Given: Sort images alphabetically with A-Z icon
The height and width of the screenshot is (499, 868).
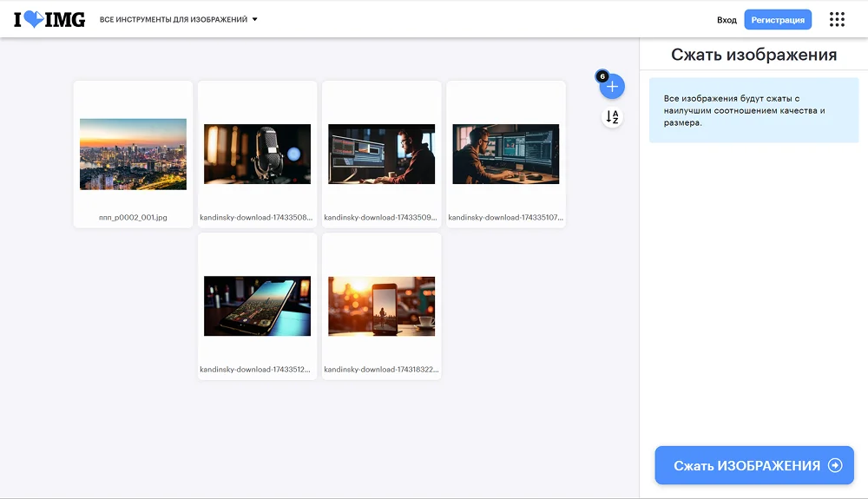Looking at the screenshot, I should click(613, 117).
